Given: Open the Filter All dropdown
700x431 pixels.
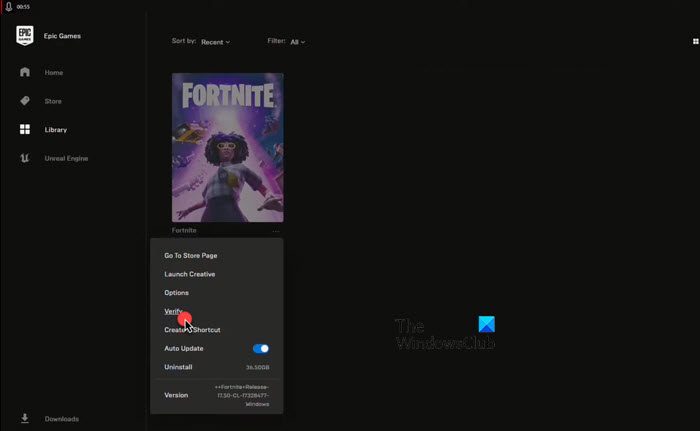Looking at the screenshot, I should click(x=297, y=42).
